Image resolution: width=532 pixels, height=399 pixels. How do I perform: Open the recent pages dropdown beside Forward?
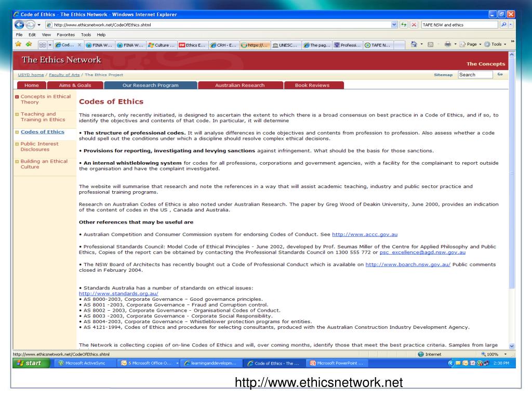39,25
